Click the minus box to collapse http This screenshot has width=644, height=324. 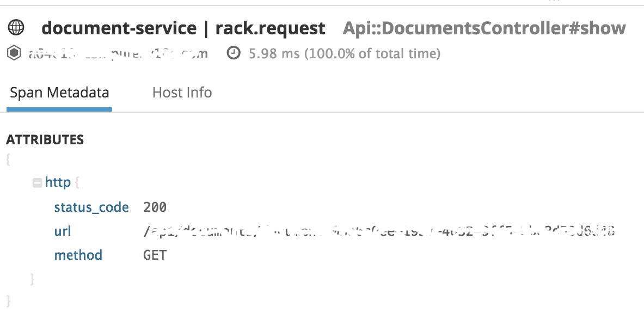36,182
